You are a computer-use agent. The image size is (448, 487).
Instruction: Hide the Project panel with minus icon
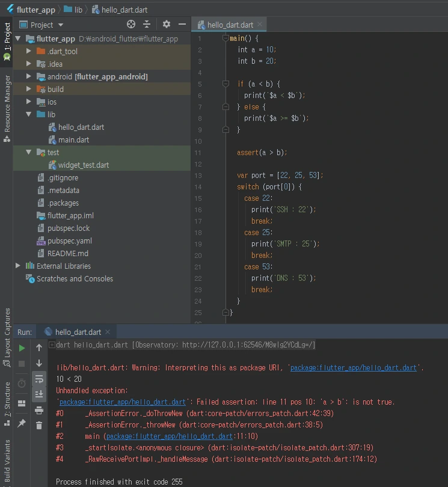tap(182, 24)
